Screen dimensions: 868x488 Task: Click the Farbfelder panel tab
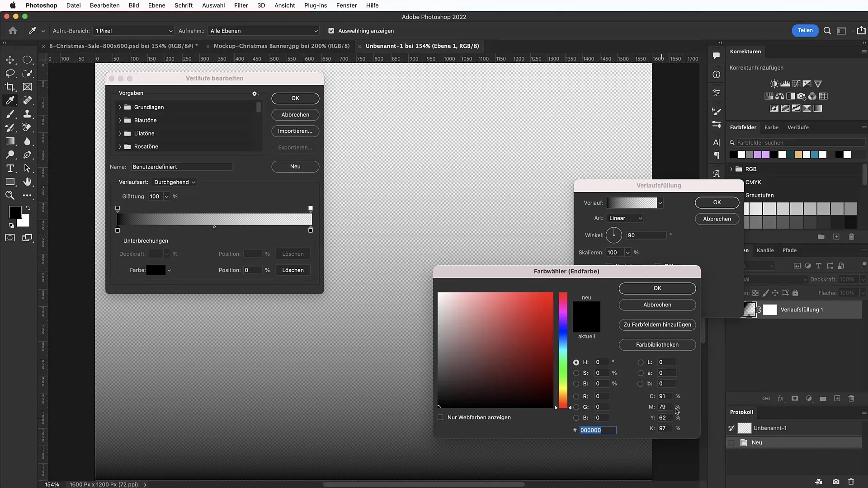pyautogui.click(x=743, y=127)
